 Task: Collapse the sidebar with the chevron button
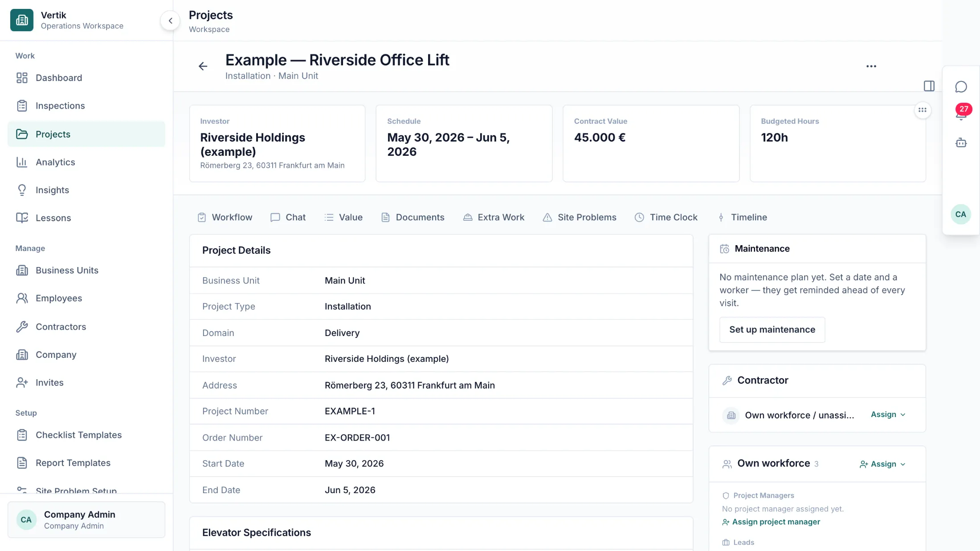pyautogui.click(x=170, y=20)
